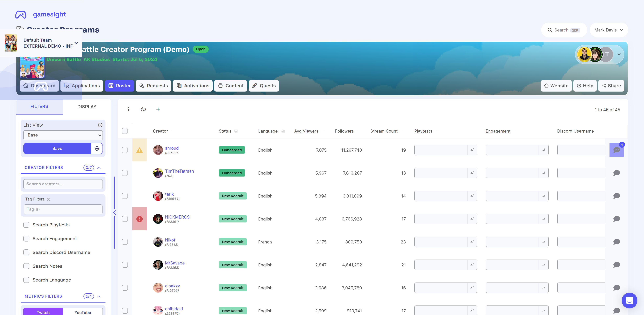Image resolution: width=644 pixels, height=315 pixels.
Task: Expand NICKMERCS Playtests field editor
Action: [x=472, y=219]
